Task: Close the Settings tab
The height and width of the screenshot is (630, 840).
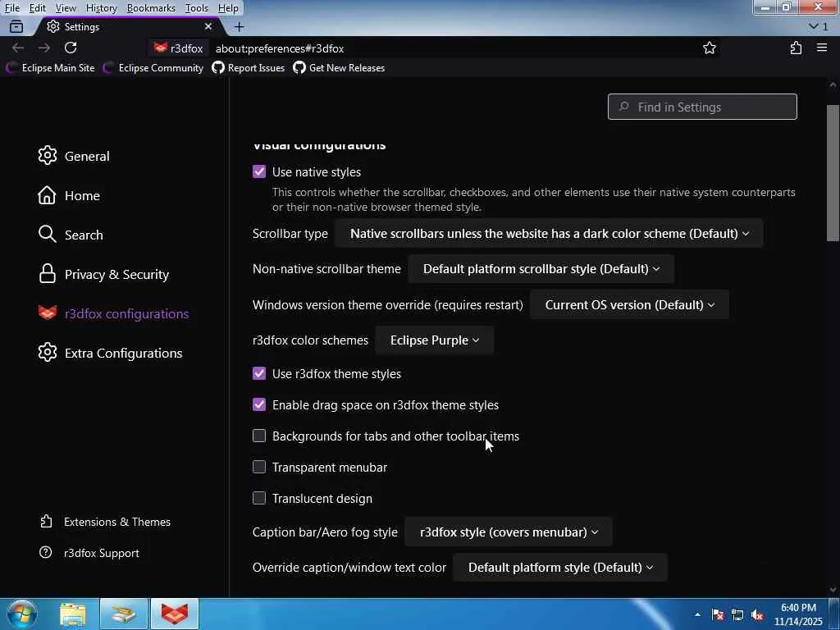Action: click(208, 26)
